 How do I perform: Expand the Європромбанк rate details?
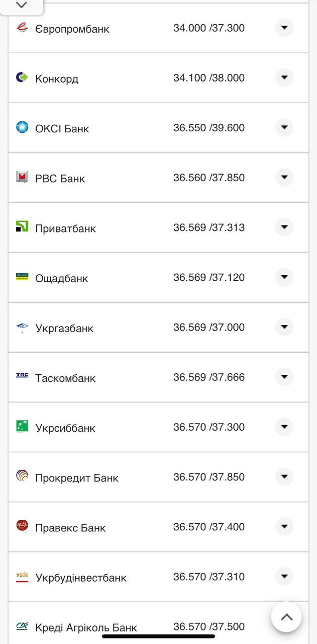pos(284,28)
